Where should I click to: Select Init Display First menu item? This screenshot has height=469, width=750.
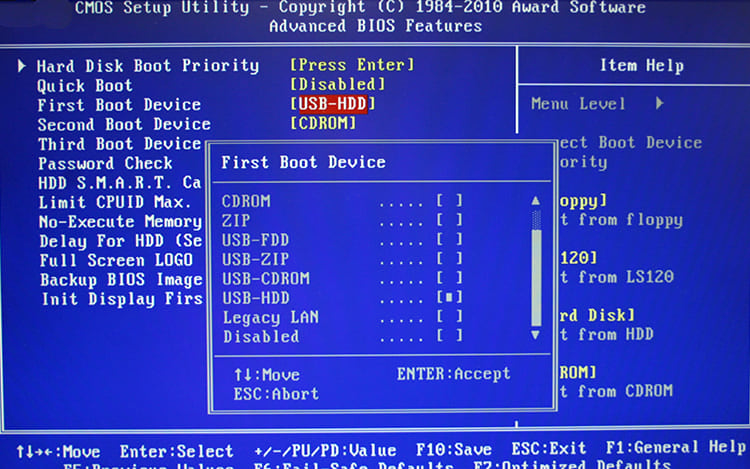click(x=122, y=299)
